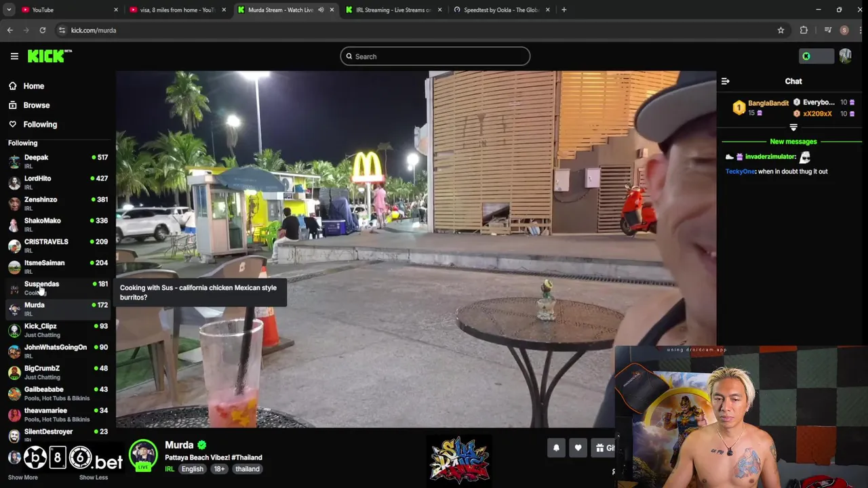The height and width of the screenshot is (488, 868).
Task: Click the Murda channel name below video
Action: point(179,445)
